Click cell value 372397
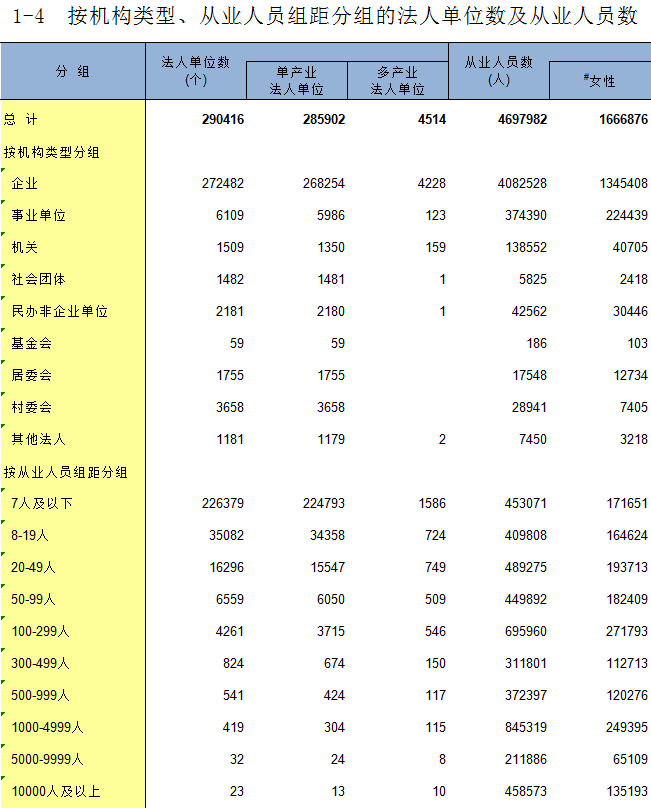Screen dimensions: 651x808 click(525, 695)
